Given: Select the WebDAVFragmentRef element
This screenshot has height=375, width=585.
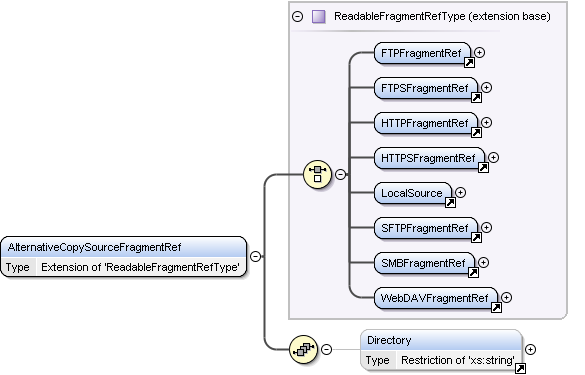Looking at the screenshot, I should click(x=435, y=298).
